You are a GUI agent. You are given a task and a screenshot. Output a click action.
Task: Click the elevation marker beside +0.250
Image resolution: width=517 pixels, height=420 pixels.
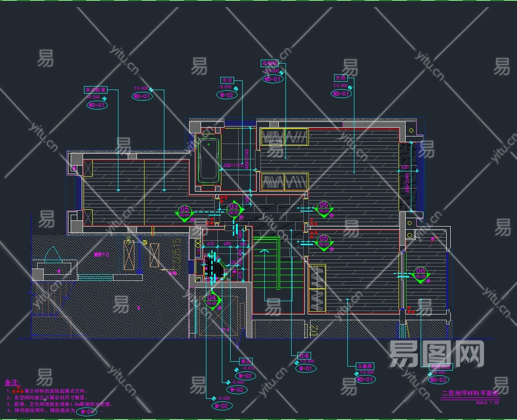(x=104, y=99)
